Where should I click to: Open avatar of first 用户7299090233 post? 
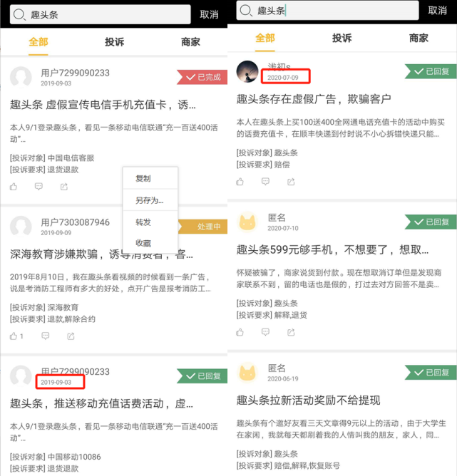[21, 77]
